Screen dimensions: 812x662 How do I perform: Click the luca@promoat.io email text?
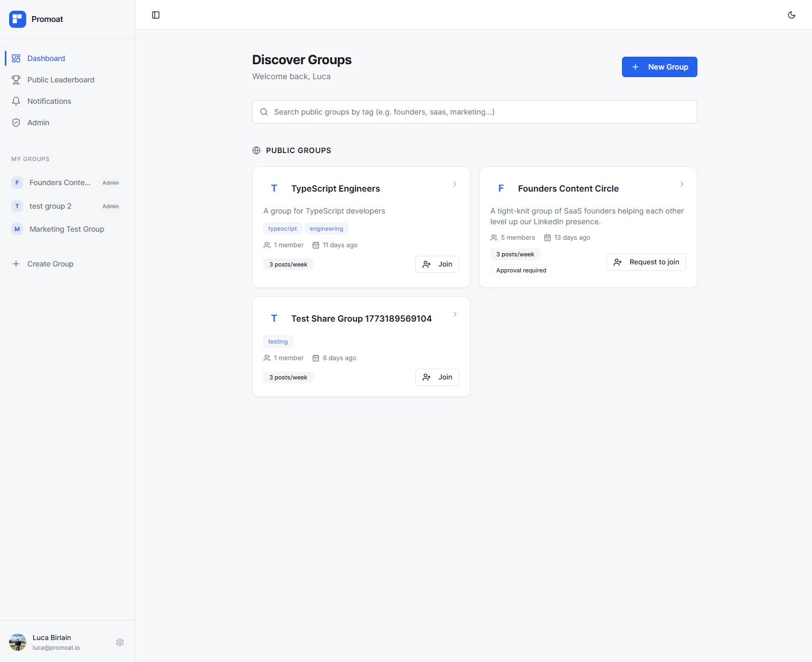click(x=56, y=648)
